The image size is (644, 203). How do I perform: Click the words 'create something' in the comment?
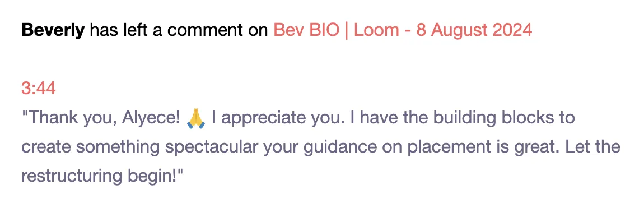93,147
